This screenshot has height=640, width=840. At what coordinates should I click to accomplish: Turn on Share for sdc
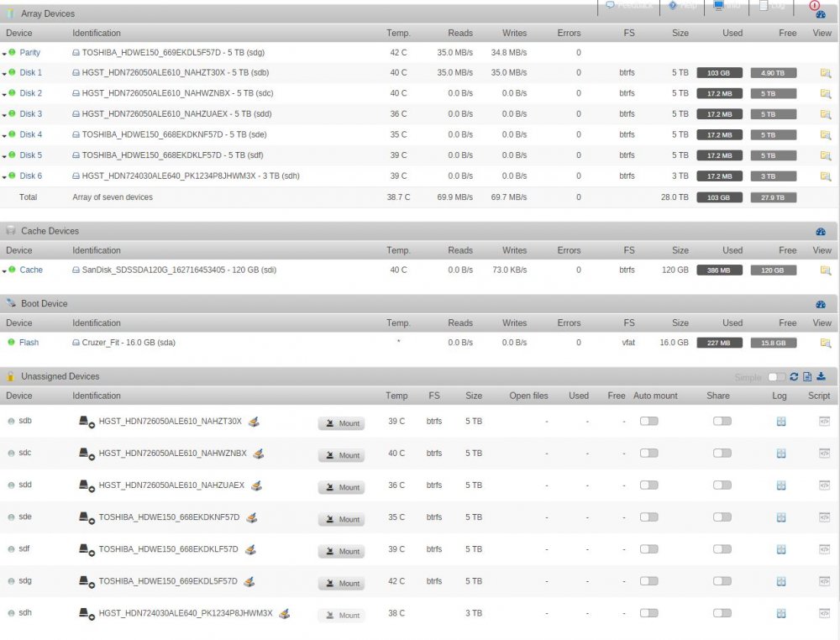[722, 453]
